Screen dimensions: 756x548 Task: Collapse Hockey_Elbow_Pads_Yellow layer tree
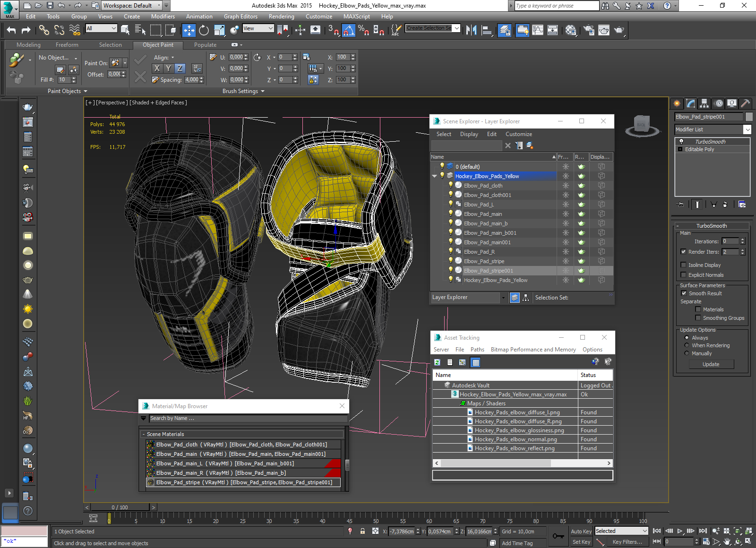(x=435, y=176)
